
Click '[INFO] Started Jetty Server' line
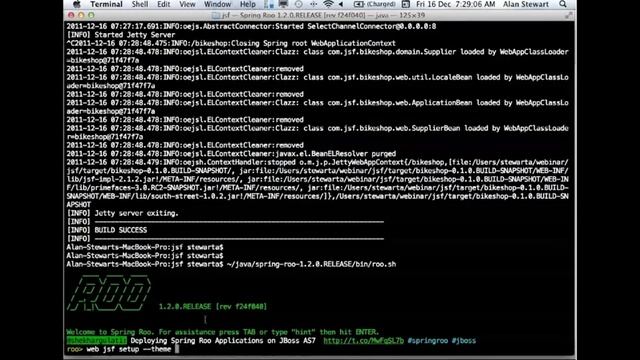[x=120, y=35]
